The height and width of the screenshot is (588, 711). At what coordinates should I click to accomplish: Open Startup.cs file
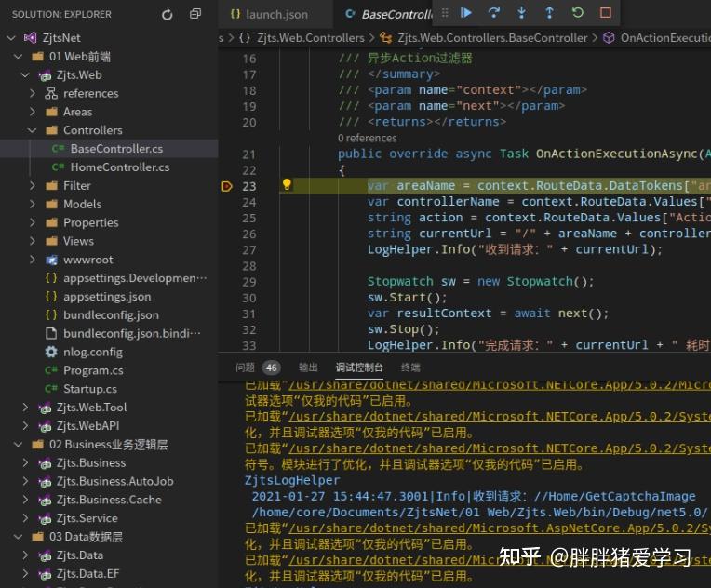109,389
